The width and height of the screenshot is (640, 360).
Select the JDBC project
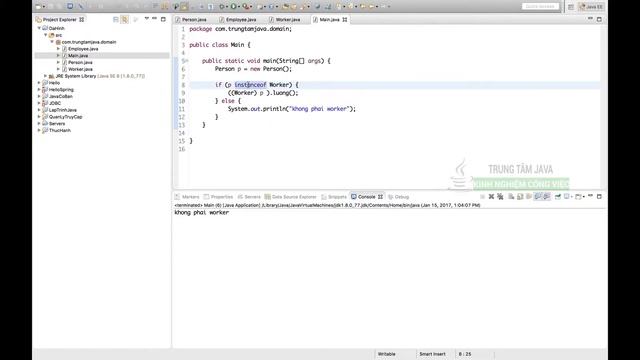tap(55, 103)
